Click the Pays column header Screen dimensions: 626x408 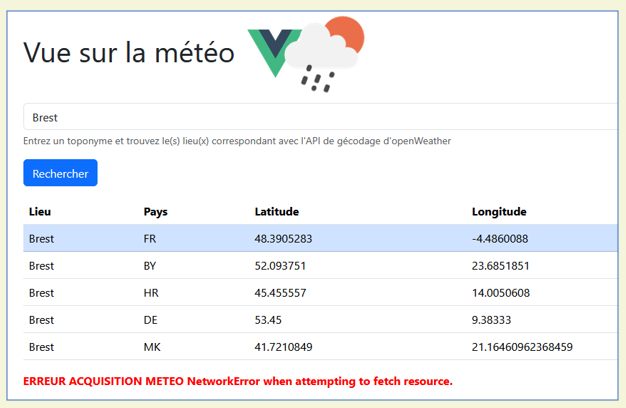(155, 212)
